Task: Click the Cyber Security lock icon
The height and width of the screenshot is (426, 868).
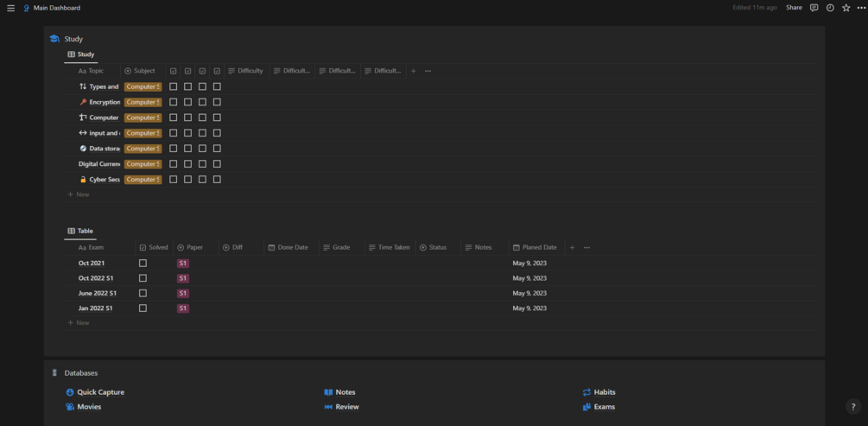Action: click(x=83, y=180)
